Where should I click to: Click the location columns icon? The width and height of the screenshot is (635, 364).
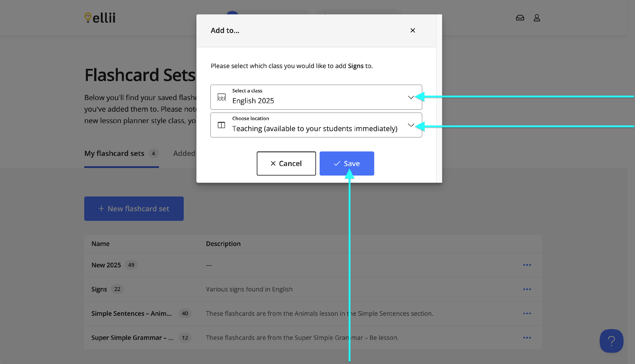click(221, 125)
